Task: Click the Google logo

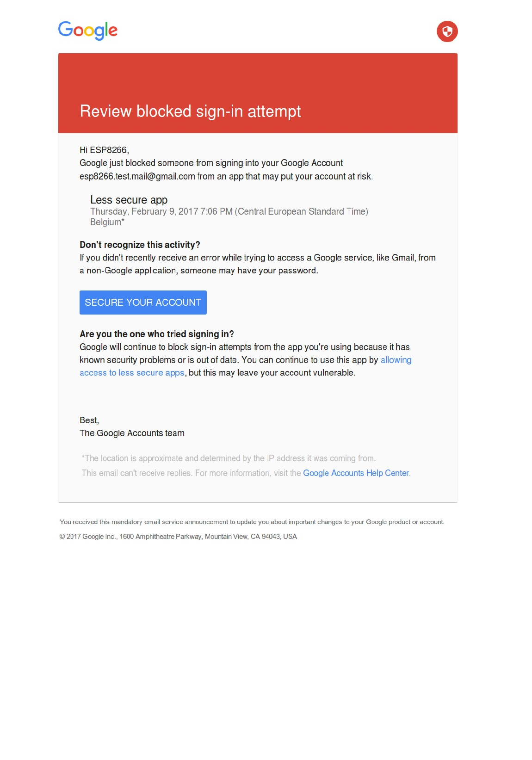Action: coord(87,31)
